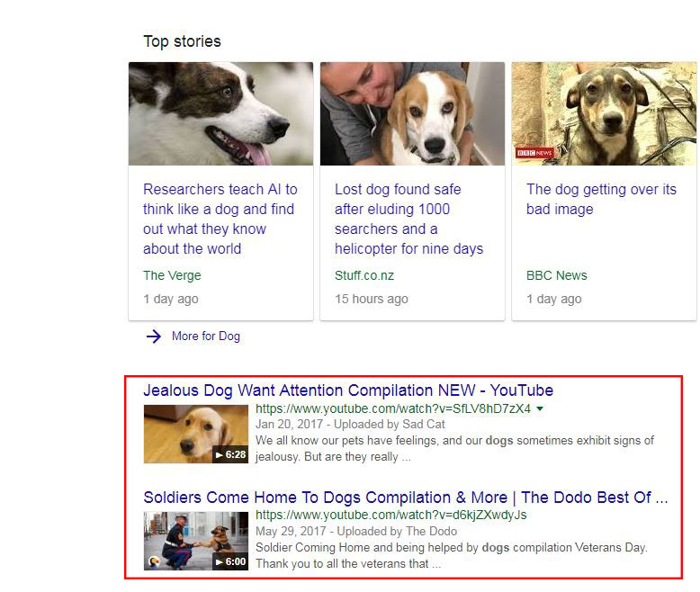
Task: Click the Dodo channel logo on the thumbnail
Action: (155, 562)
